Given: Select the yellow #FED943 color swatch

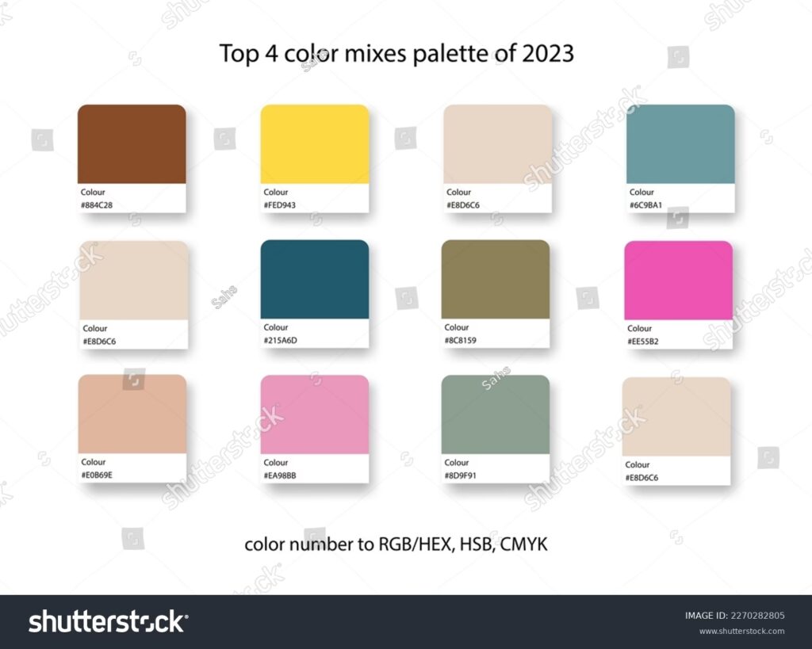Looking at the screenshot, I should coord(315,144).
